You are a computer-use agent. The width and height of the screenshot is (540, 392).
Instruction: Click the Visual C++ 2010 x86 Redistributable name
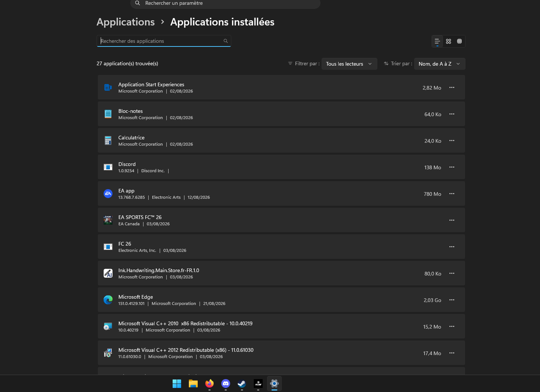pos(186,323)
